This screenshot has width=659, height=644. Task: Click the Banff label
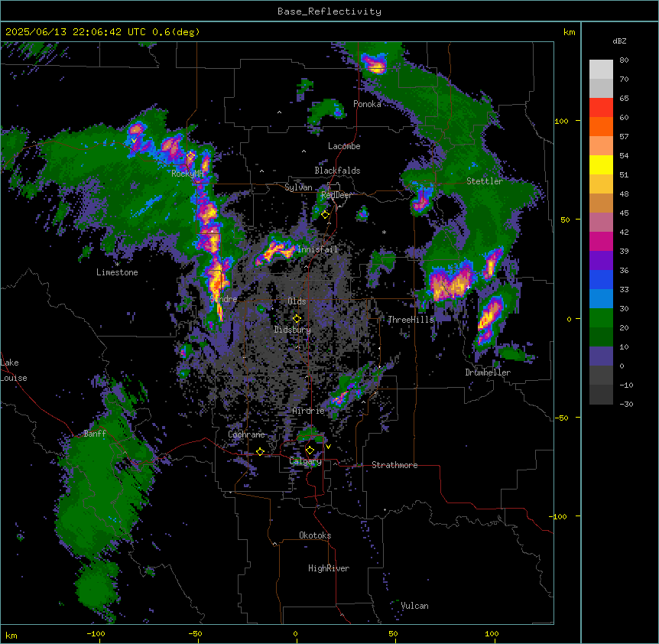pyautogui.click(x=95, y=434)
